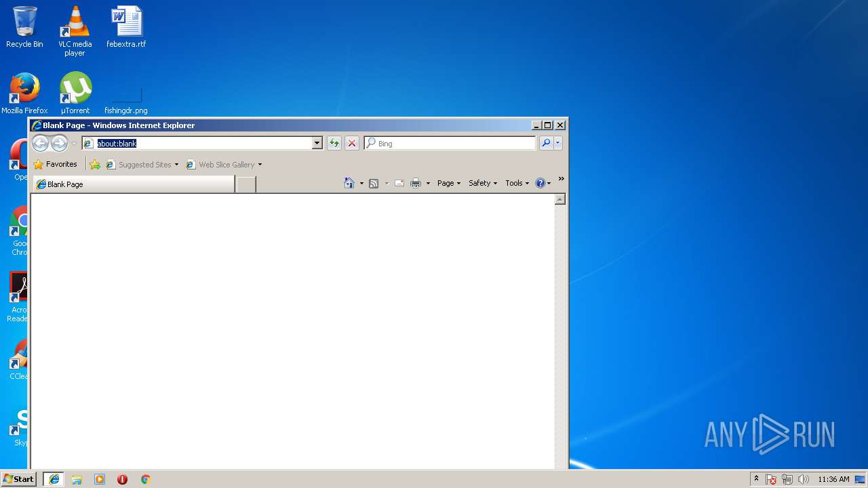
Task: Open the Safety menu
Action: pos(483,183)
